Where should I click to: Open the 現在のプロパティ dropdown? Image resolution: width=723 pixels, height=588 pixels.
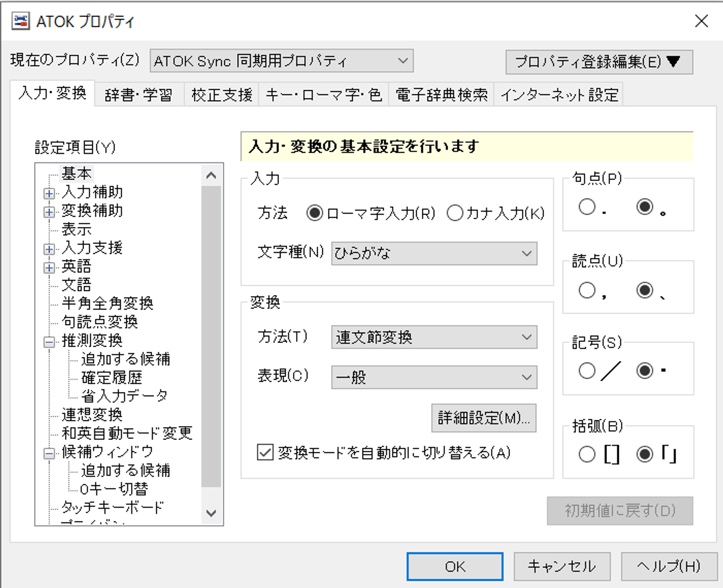click(x=282, y=61)
